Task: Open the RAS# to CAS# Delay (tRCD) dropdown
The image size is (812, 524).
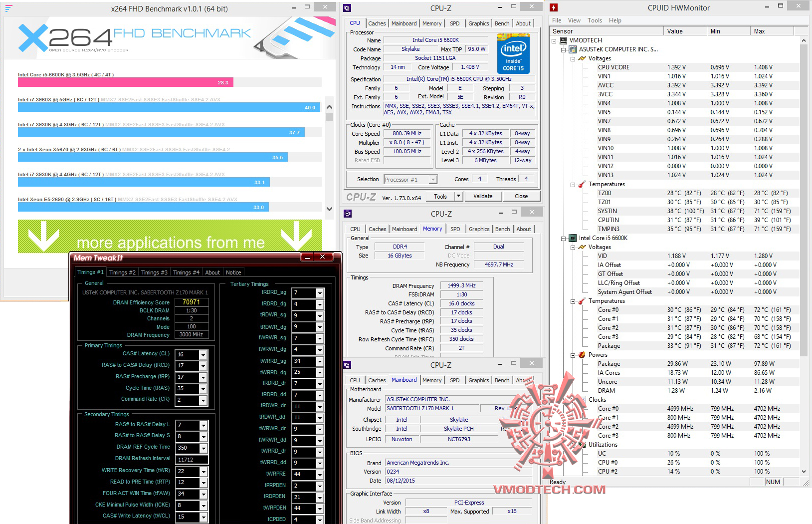Action: pyautogui.click(x=203, y=366)
